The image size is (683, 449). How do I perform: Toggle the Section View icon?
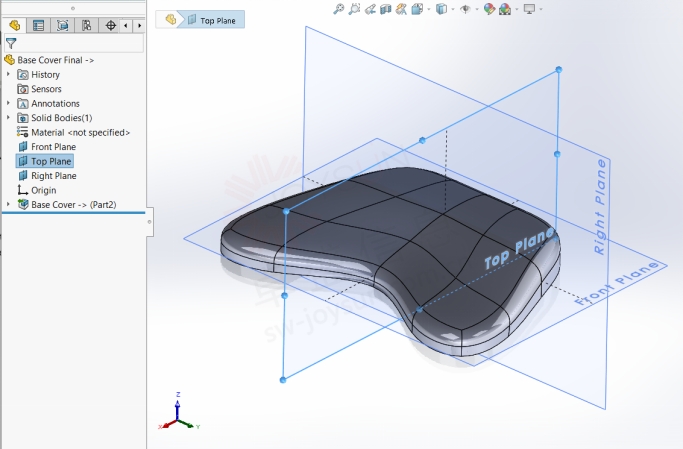[x=385, y=9]
